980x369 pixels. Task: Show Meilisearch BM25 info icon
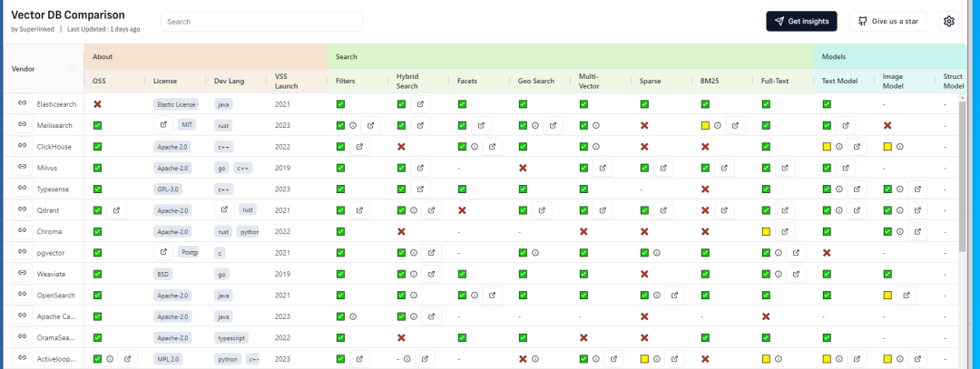[x=718, y=125]
